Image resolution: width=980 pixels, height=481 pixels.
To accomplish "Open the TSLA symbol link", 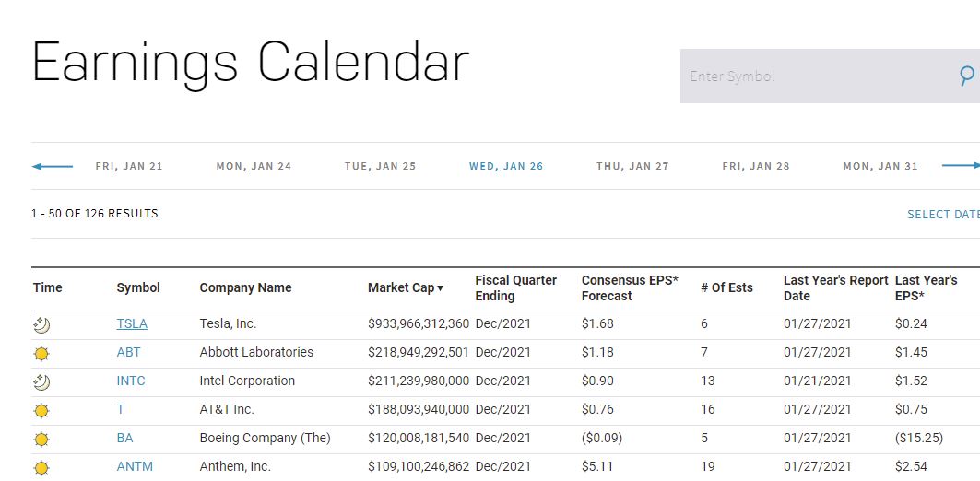I will click(132, 324).
